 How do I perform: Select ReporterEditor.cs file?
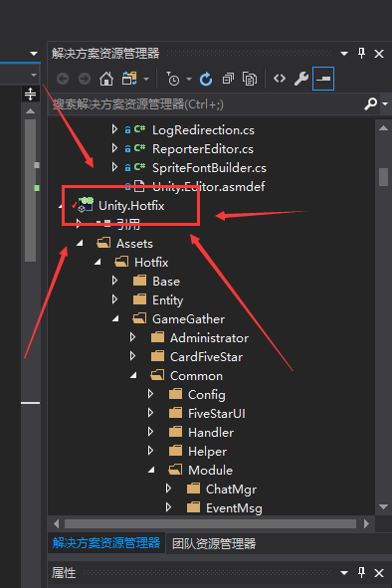203,149
